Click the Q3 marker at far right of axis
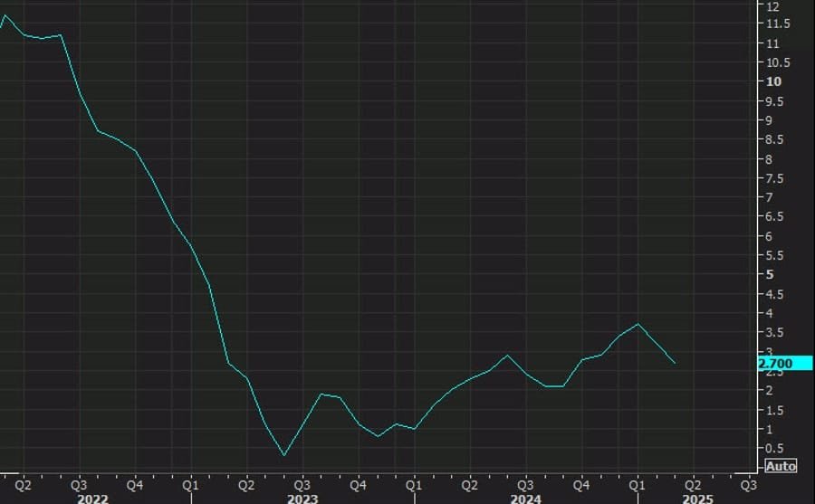 click(748, 483)
